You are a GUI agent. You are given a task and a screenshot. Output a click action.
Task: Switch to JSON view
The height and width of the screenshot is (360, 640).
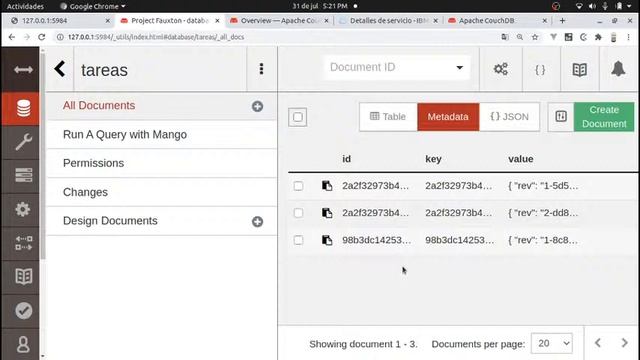tap(509, 117)
